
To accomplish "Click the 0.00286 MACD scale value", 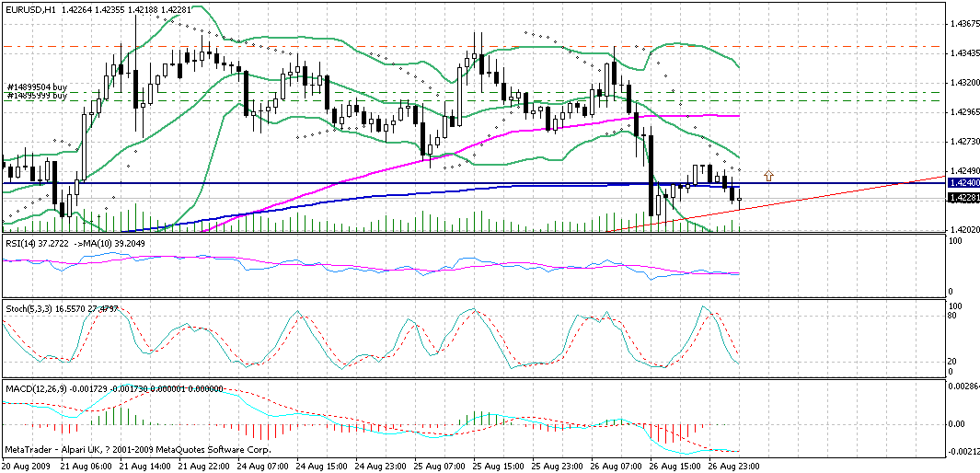I will pyautogui.click(x=963, y=388).
